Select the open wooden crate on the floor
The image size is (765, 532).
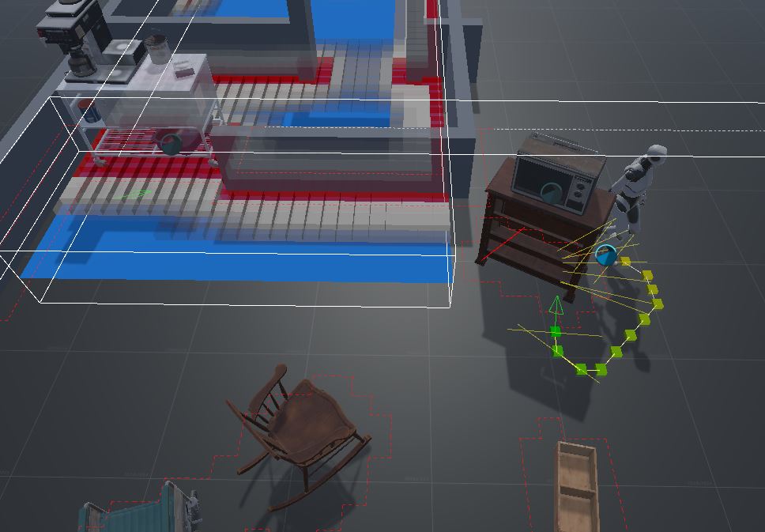click(578, 486)
